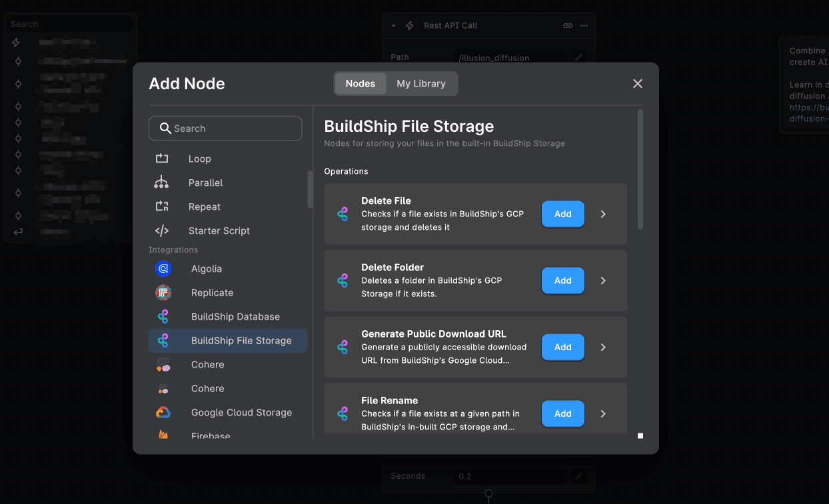Expand the File Rename operation details
Viewport: 829px width, 504px height.
click(603, 413)
